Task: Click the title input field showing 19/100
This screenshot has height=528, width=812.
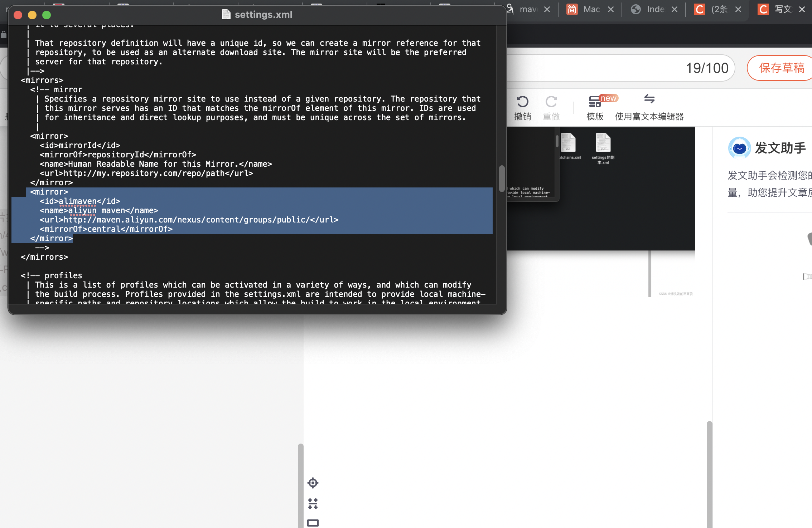Action: click(x=621, y=68)
